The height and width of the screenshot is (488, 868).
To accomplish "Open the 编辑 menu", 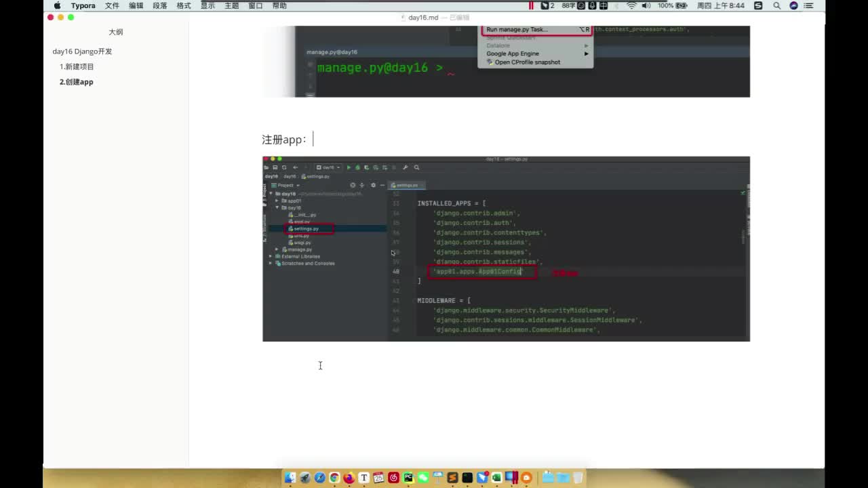I will coord(136,5).
